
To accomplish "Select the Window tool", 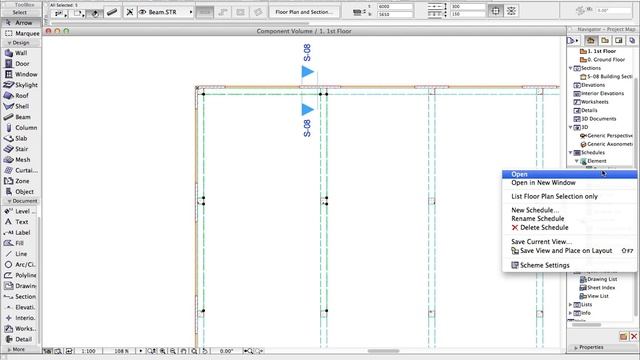I will point(20,74).
